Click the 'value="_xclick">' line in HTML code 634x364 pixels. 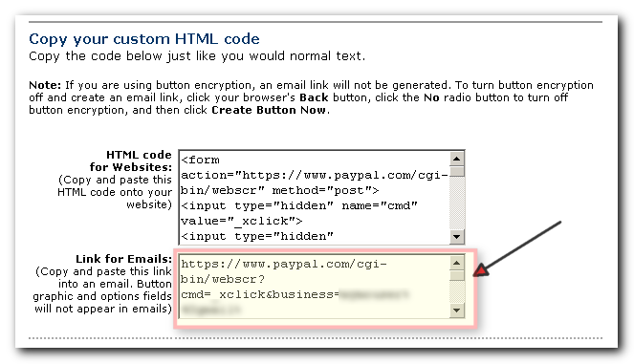click(x=241, y=221)
